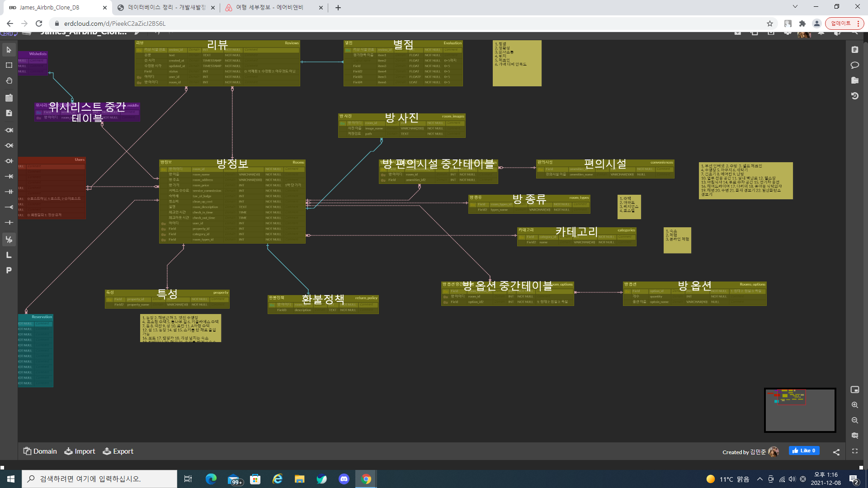Viewport: 868px width, 488px height.
Task: Click the Import button
Action: point(80,451)
